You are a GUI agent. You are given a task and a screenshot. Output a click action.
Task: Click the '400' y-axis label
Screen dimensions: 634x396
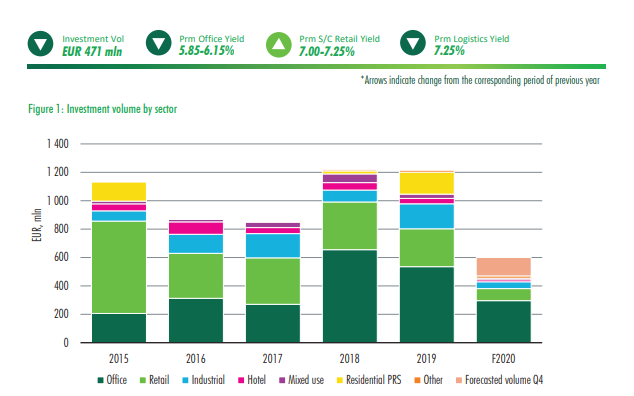tap(61, 286)
